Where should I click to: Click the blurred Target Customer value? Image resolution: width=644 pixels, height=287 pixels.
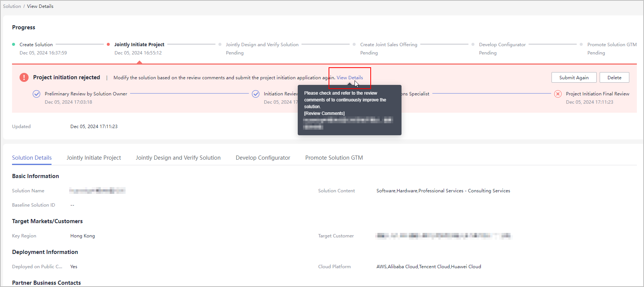(444, 236)
